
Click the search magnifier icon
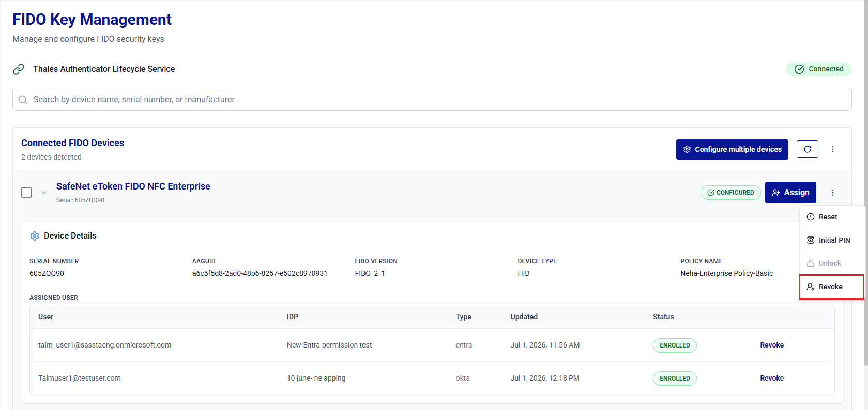click(23, 100)
